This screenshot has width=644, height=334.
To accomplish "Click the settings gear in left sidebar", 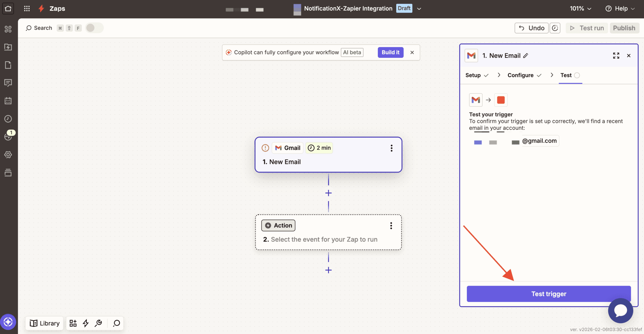I will [8, 155].
